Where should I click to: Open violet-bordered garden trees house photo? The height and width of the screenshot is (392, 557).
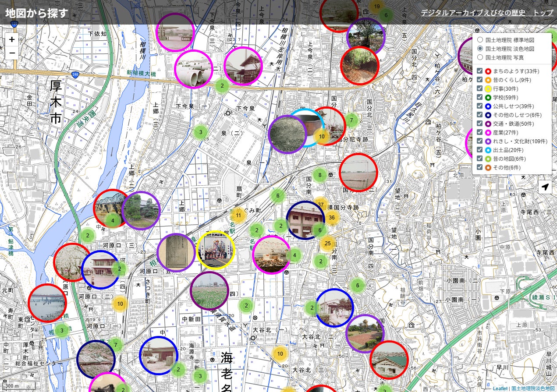(x=141, y=211)
